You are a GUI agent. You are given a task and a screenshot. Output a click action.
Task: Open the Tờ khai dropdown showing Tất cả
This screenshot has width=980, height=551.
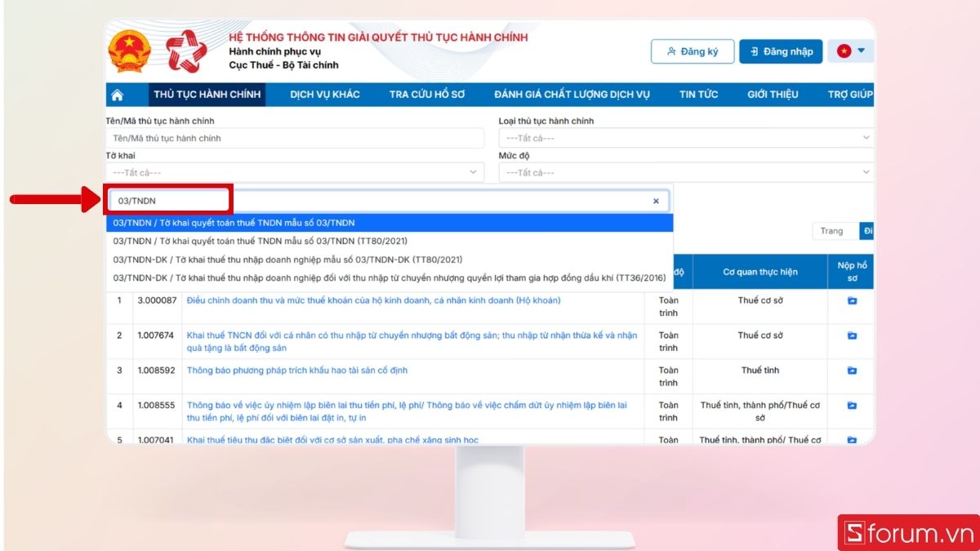point(294,171)
